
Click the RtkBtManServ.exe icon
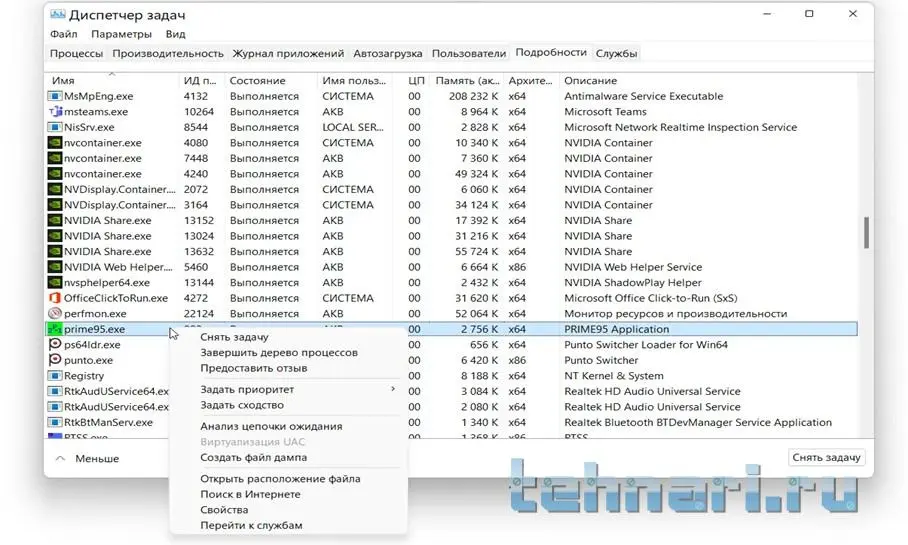(54, 422)
